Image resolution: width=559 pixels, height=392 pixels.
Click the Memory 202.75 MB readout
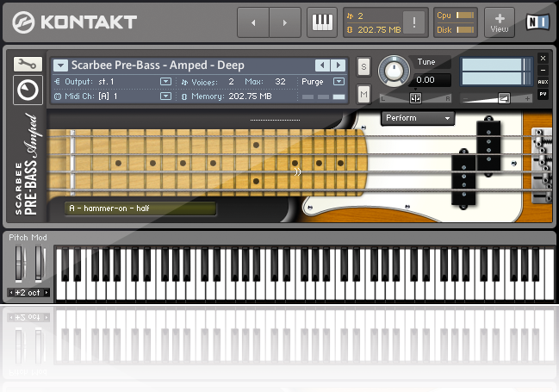(x=251, y=96)
